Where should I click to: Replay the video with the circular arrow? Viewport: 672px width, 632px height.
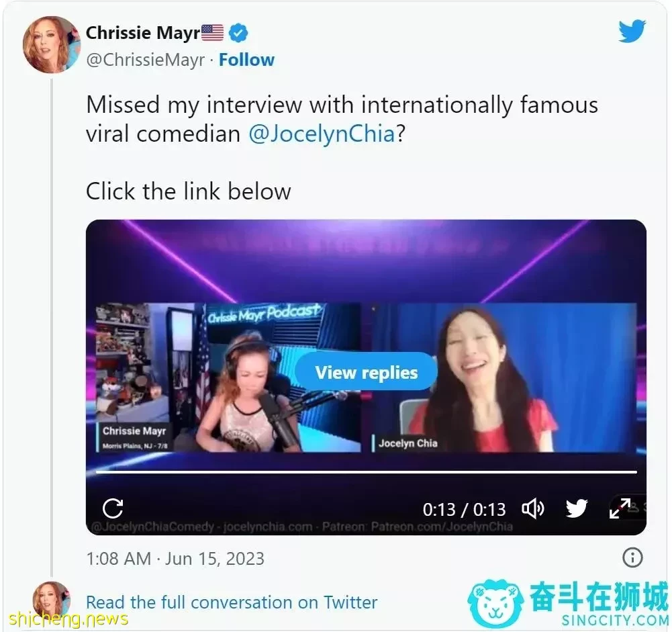[113, 508]
